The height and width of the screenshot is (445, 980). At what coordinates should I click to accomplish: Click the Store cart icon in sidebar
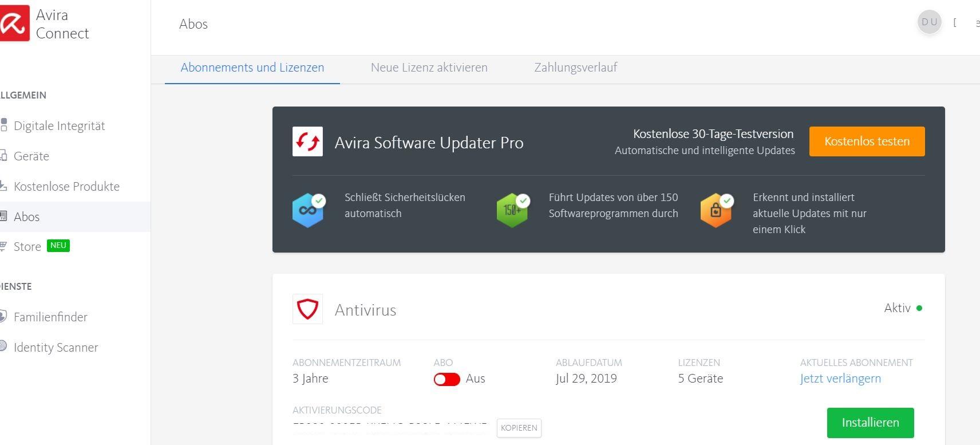tap(3, 246)
